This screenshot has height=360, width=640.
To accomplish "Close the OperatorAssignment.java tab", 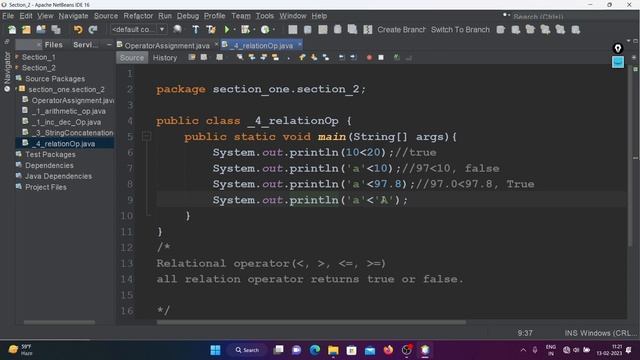I will (216, 44).
